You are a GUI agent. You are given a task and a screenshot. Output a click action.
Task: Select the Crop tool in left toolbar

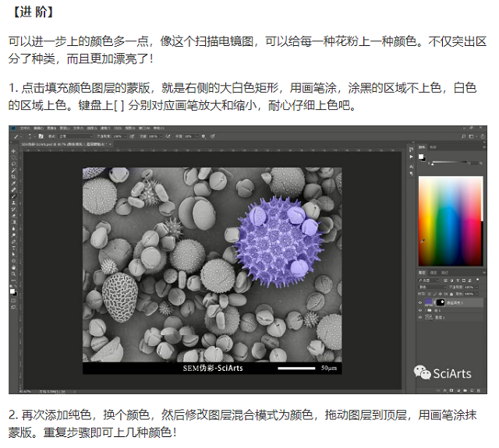click(14, 177)
